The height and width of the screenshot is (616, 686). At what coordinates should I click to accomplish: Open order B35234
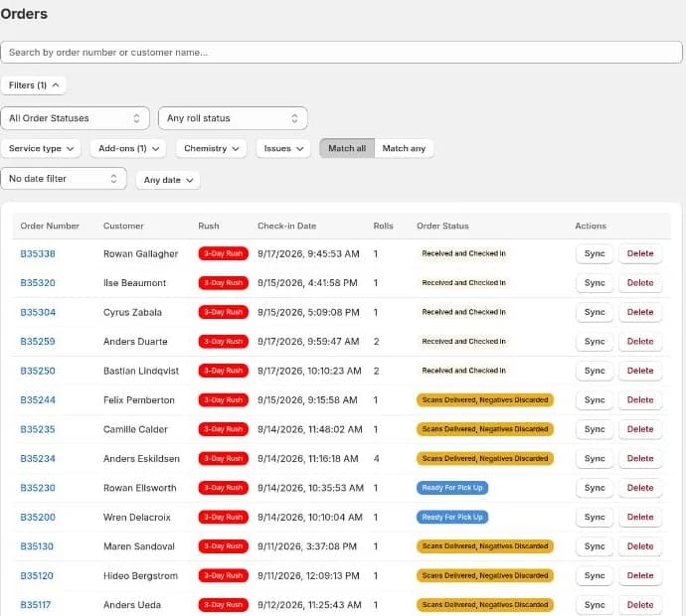(38, 459)
